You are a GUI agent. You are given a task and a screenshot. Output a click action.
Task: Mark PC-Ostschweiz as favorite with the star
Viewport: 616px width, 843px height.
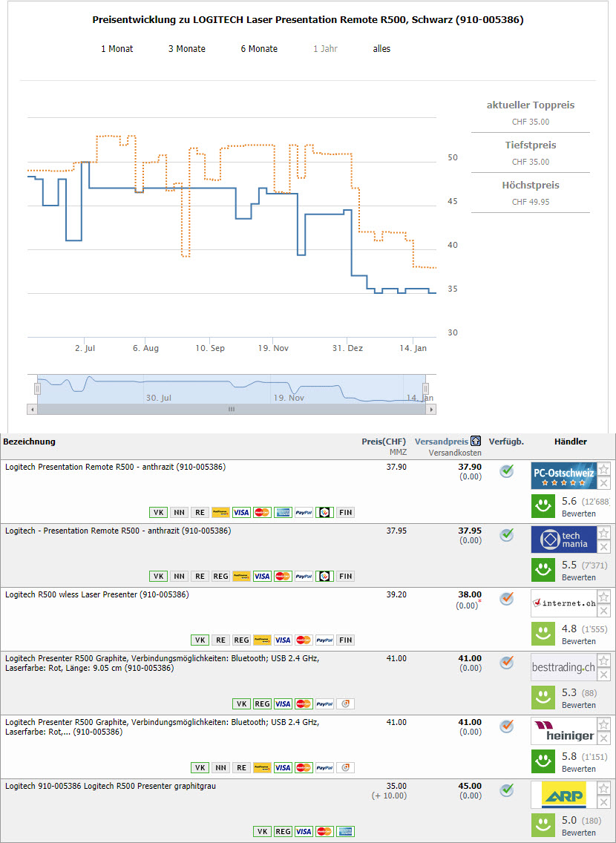[x=604, y=469]
